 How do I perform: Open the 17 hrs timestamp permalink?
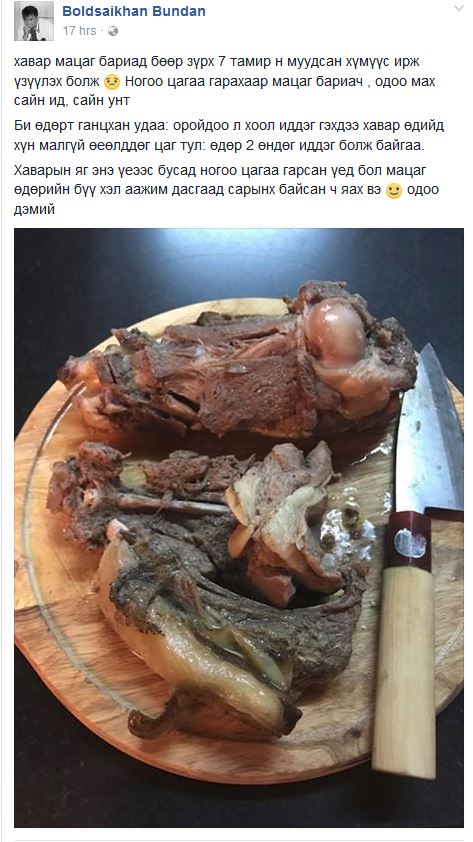pos(79,31)
